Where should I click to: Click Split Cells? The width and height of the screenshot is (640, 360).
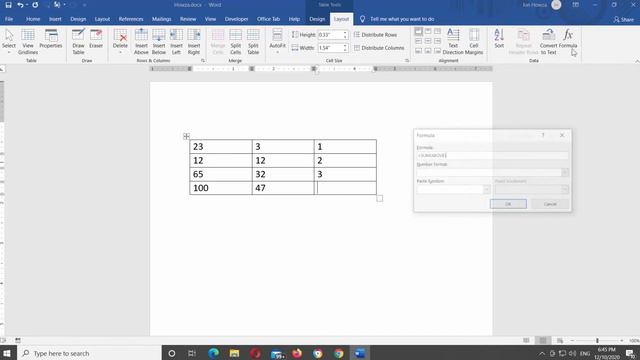coord(236,42)
